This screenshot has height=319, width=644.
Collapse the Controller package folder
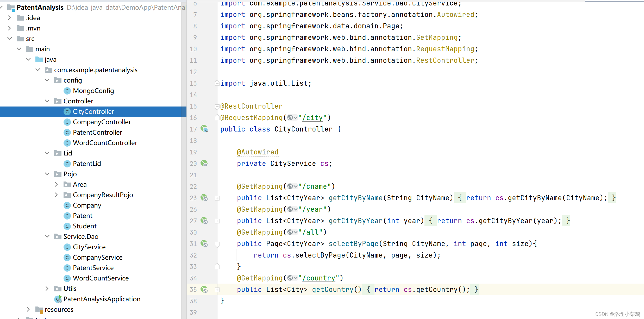pyautogui.click(x=47, y=101)
